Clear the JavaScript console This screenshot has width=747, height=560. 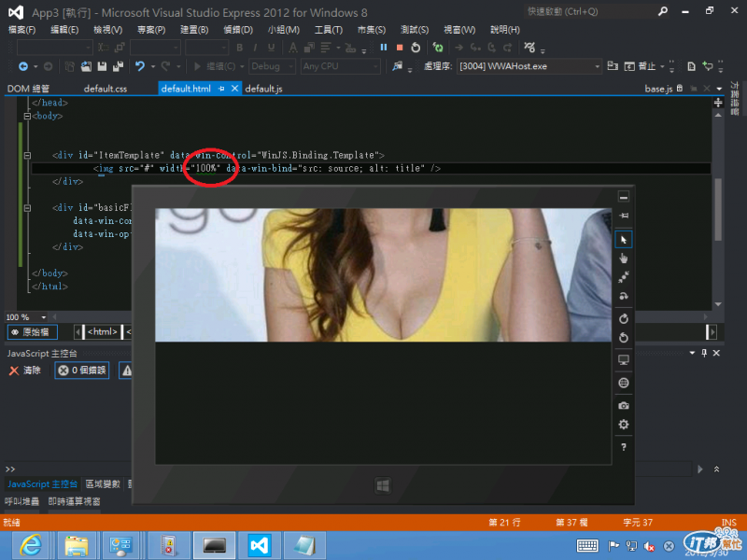tap(25, 370)
